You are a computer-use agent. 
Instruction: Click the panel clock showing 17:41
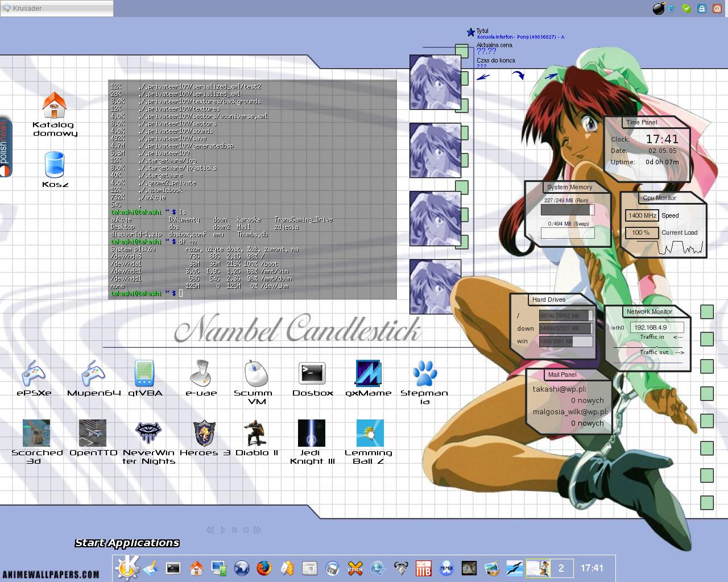pos(592,568)
